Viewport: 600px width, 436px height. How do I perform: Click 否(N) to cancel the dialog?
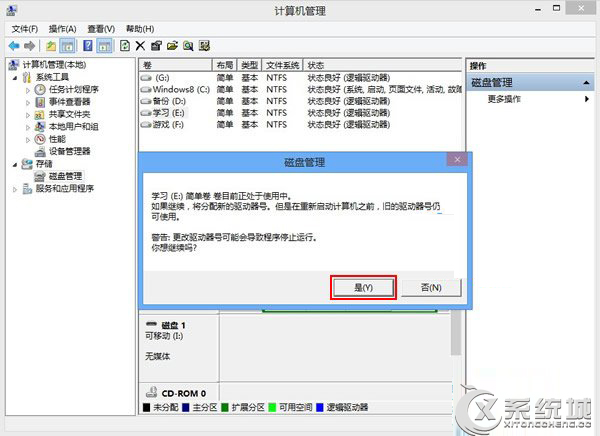coord(431,287)
